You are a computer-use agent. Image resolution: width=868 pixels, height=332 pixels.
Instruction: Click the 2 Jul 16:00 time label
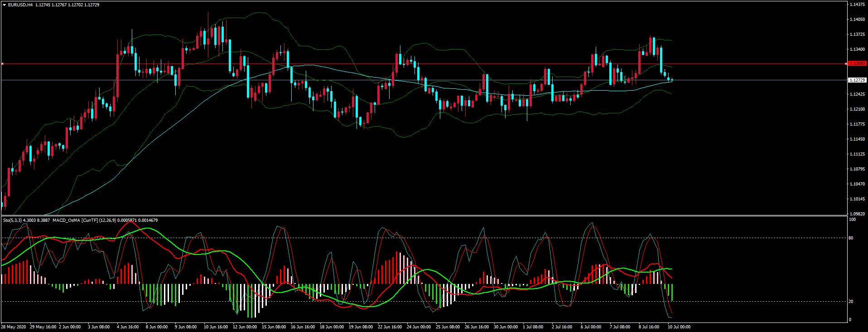[x=562, y=327]
